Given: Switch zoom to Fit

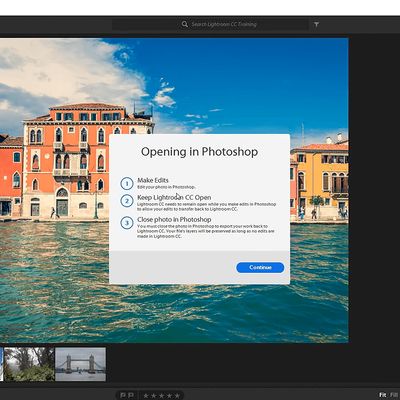Looking at the screenshot, I should coord(383,395).
